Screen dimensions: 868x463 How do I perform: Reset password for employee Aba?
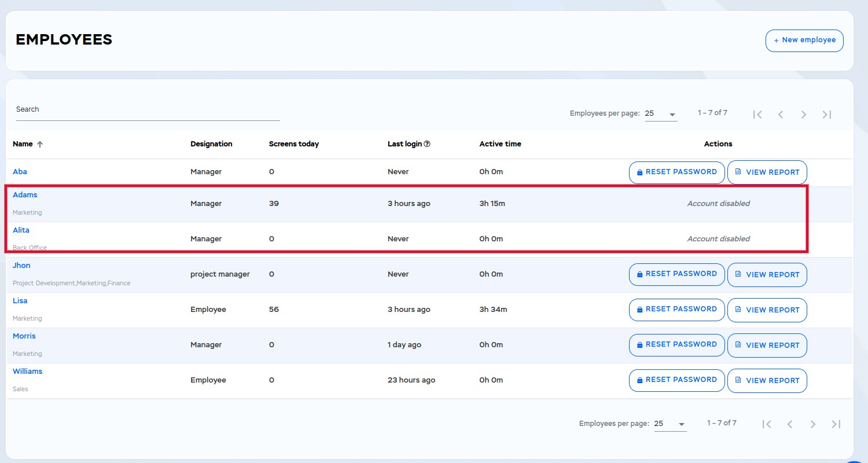(x=676, y=172)
